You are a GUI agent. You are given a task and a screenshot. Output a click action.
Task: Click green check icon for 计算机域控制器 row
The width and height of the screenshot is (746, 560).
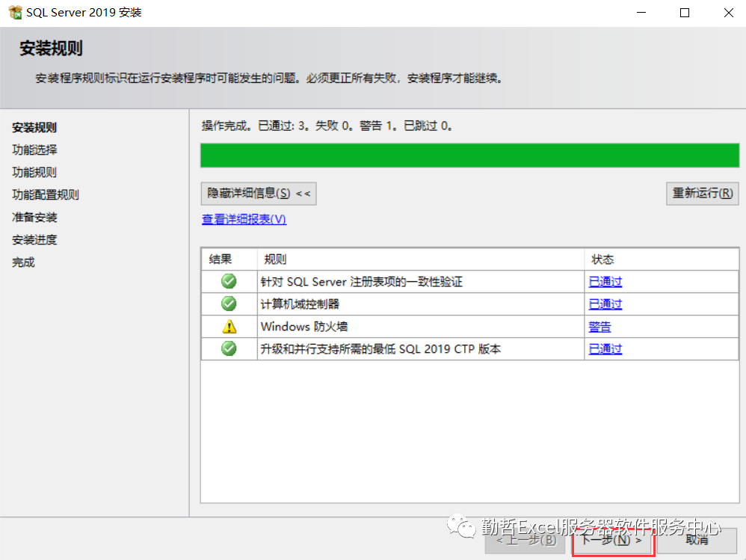point(229,304)
